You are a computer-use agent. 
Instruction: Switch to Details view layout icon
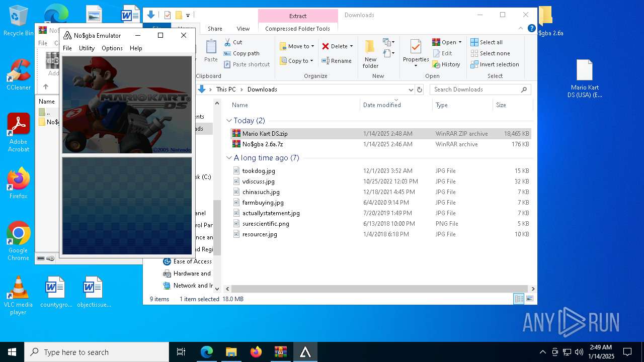tap(519, 299)
